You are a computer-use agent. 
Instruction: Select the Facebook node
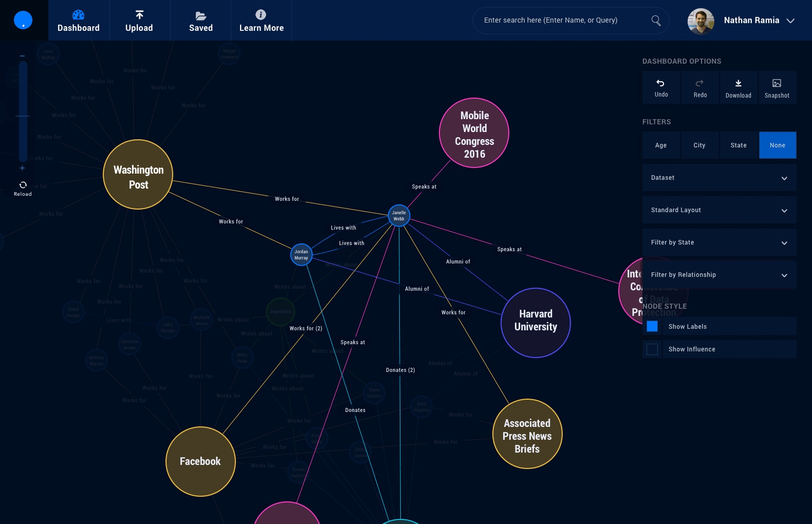click(x=200, y=461)
